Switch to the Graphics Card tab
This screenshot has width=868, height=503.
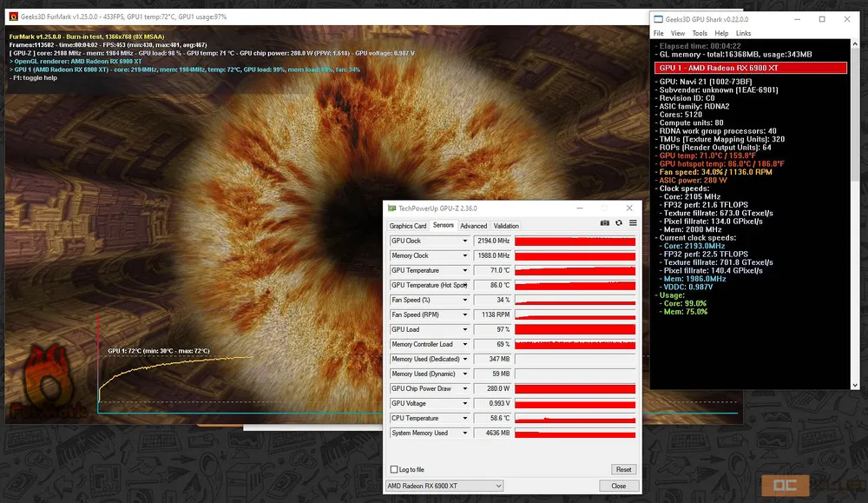coord(408,226)
